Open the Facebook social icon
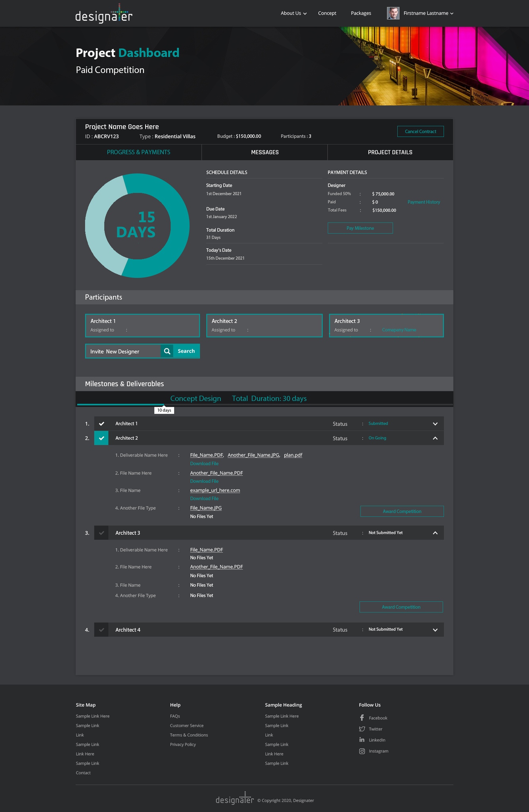The image size is (529, 812). click(x=362, y=718)
